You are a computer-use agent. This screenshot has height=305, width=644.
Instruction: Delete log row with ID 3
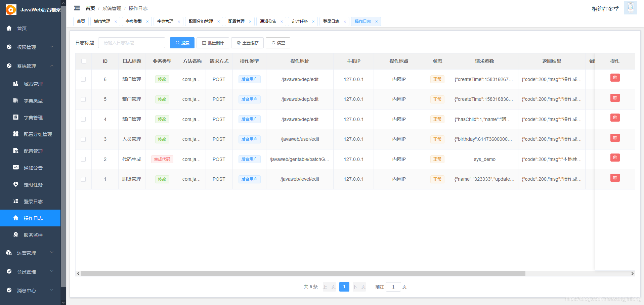click(615, 138)
